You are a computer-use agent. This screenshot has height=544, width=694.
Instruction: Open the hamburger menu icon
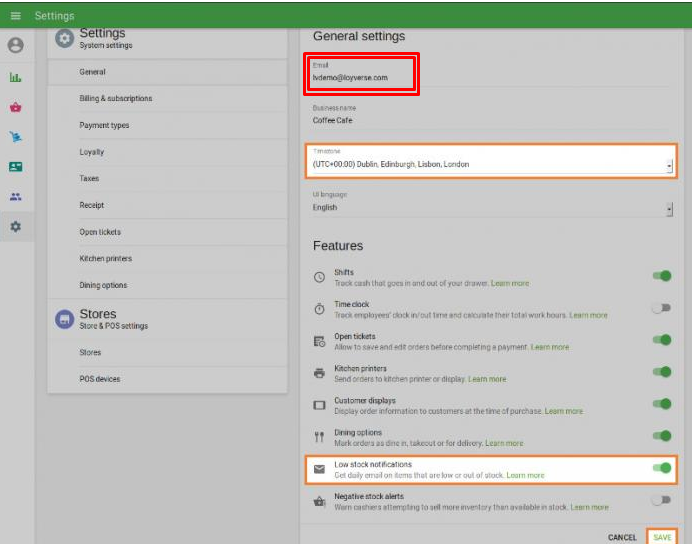pos(15,16)
